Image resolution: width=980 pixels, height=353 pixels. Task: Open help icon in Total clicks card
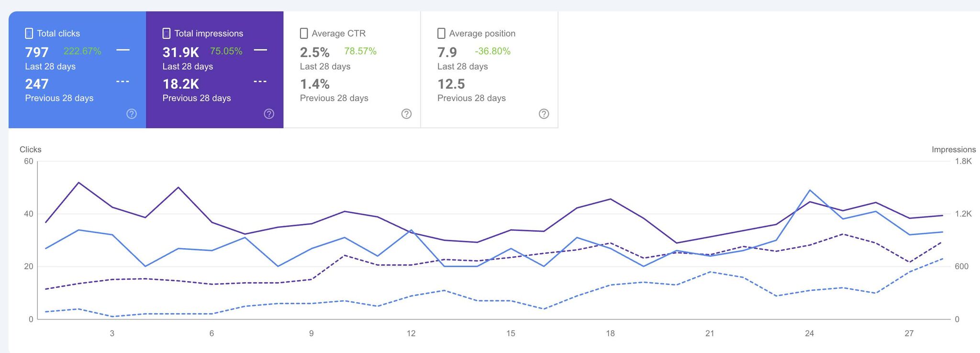[132, 114]
